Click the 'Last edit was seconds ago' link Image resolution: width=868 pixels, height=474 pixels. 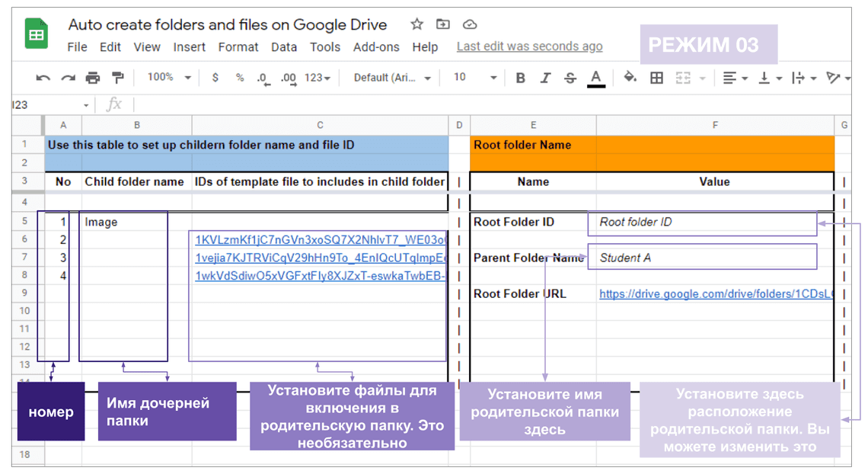point(529,46)
